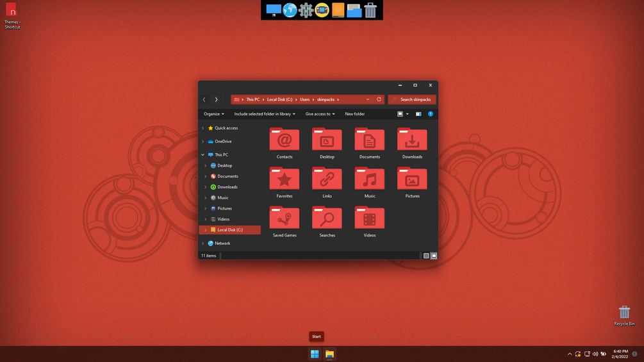Open the help icon in toolbar
This screenshot has height=362, width=644.
(431, 114)
